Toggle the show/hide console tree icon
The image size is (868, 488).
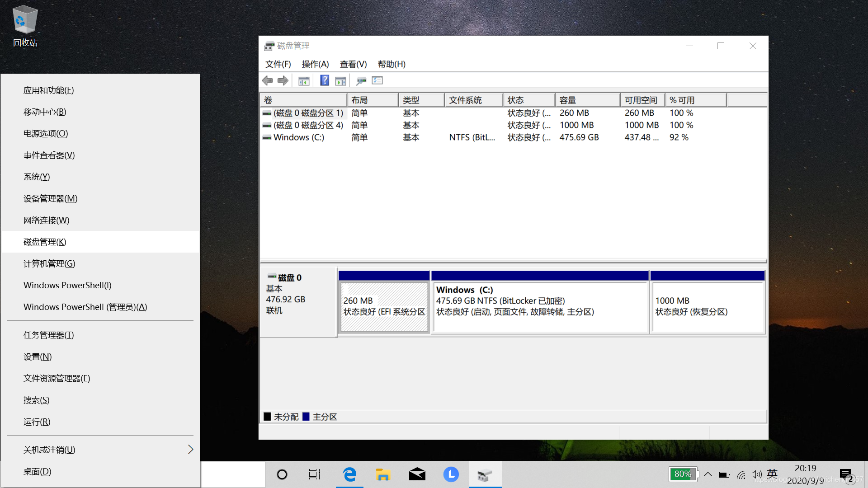[x=304, y=81]
